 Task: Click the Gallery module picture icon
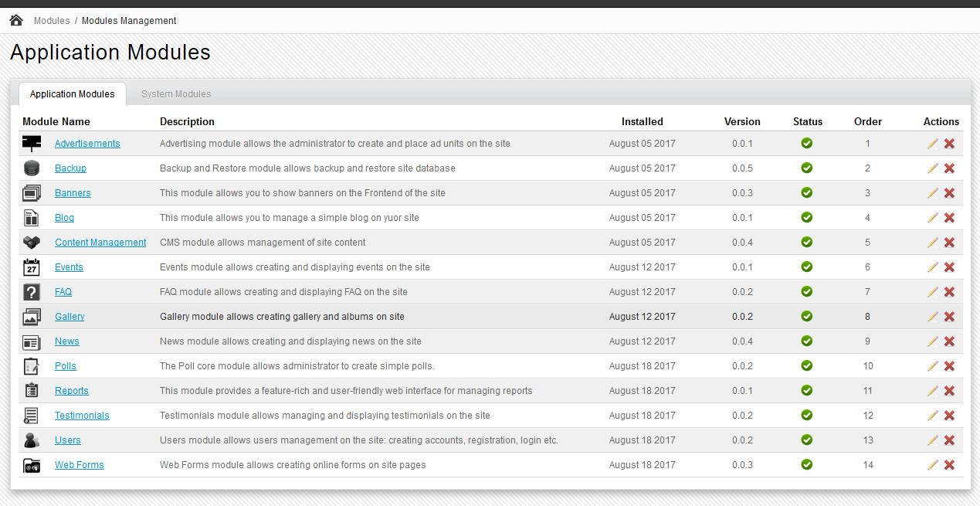click(31, 316)
